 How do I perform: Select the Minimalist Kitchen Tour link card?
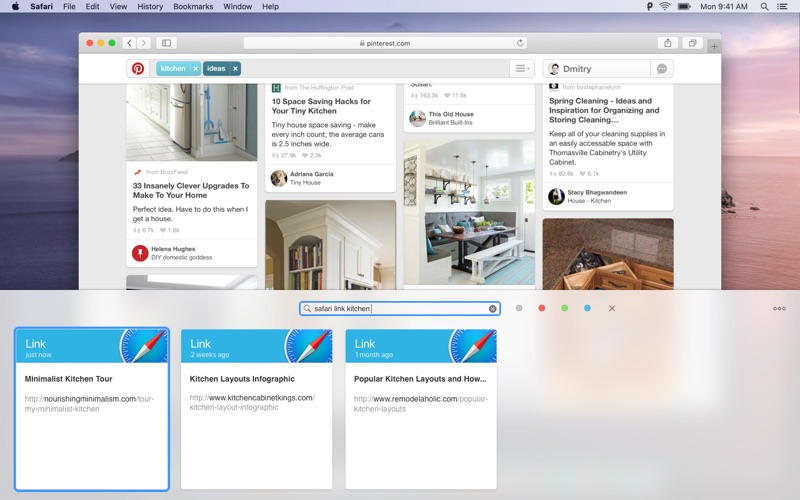click(92, 409)
